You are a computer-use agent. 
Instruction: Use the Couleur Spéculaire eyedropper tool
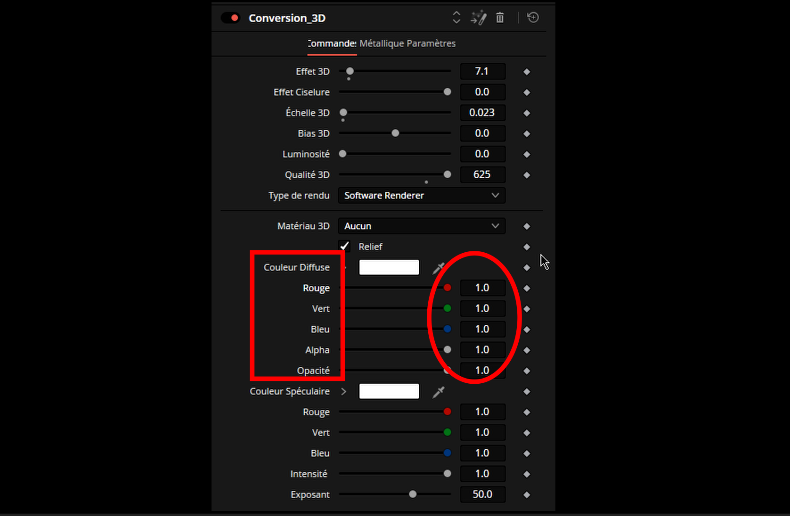tap(438, 392)
